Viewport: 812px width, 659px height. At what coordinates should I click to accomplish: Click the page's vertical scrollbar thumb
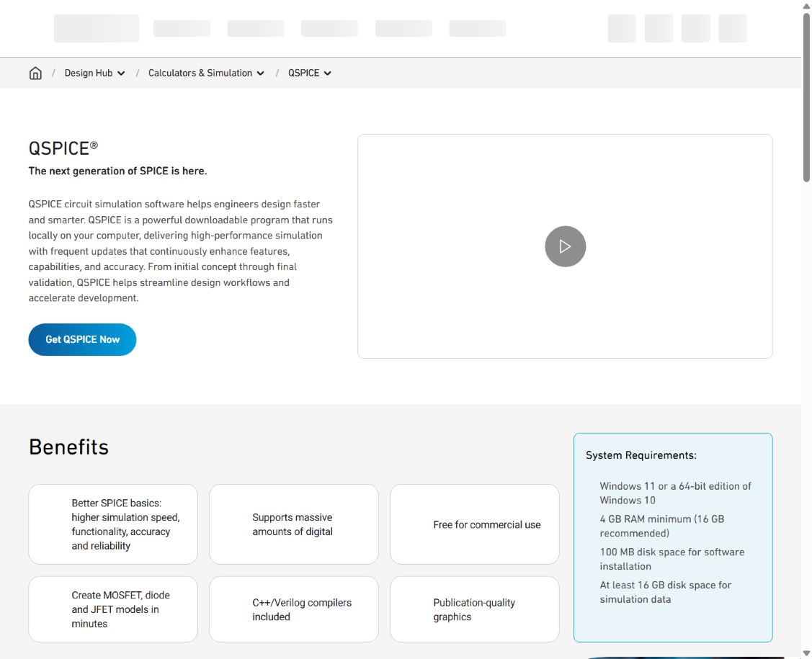[x=806, y=97]
